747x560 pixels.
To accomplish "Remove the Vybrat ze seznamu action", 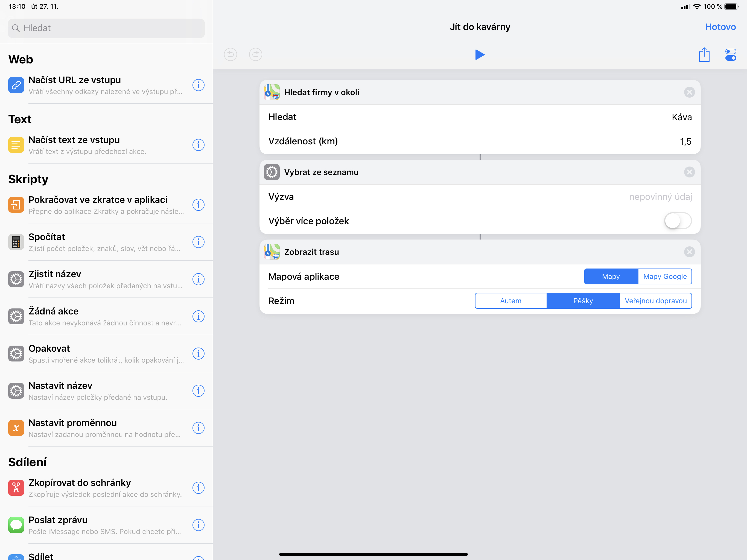I will click(689, 172).
